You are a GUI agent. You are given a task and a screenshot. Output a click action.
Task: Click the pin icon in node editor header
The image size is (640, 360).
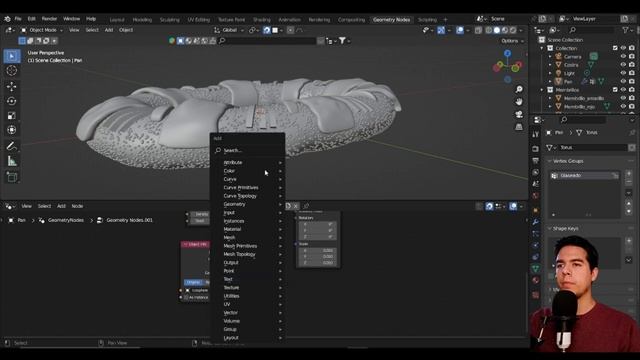pos(306,206)
